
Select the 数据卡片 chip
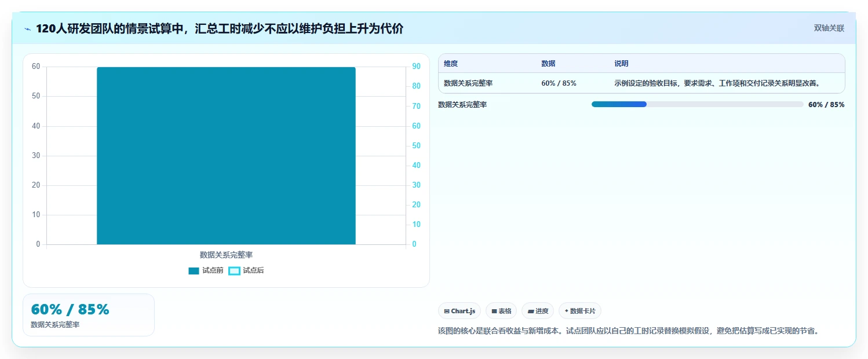580,311
